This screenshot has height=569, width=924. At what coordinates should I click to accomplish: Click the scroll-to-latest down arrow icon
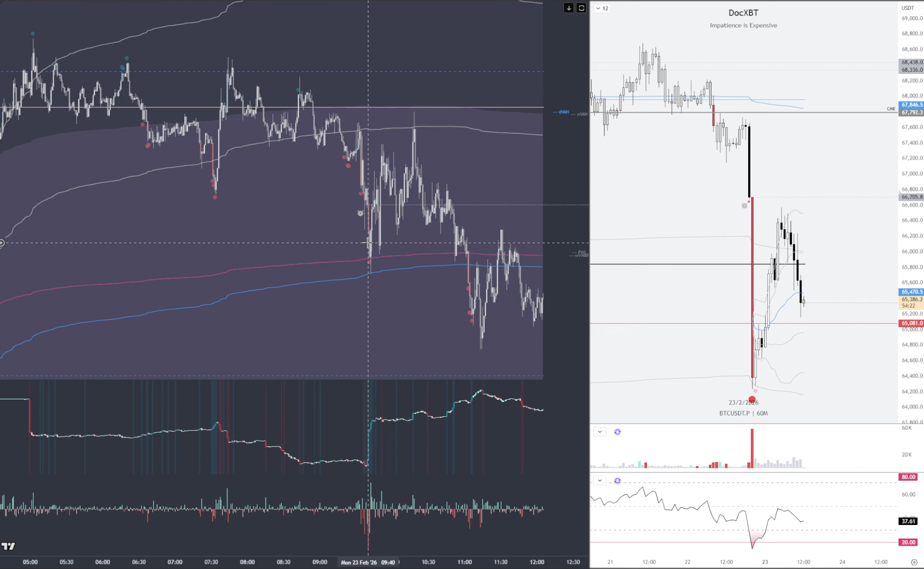click(569, 8)
